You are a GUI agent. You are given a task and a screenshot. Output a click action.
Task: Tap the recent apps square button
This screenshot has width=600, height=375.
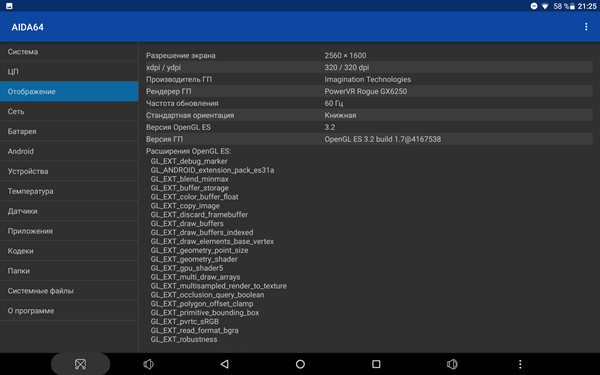(x=376, y=364)
